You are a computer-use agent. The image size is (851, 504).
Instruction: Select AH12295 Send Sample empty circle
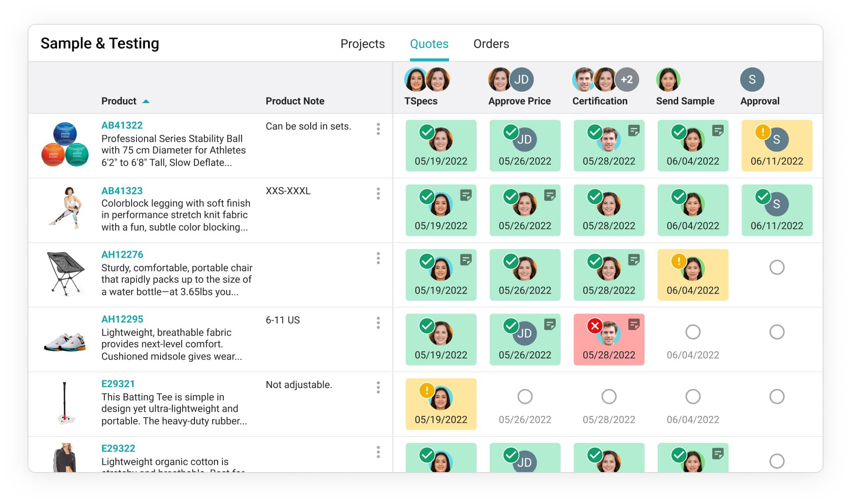(x=693, y=332)
